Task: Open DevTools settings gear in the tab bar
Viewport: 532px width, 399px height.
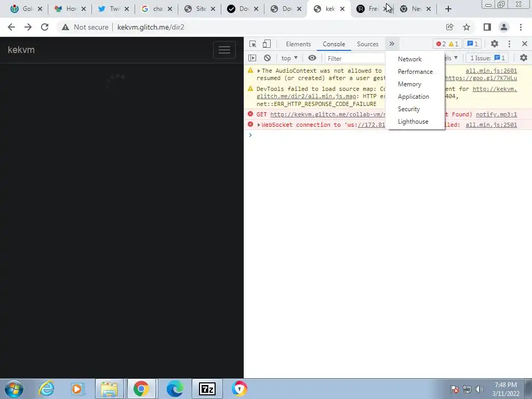Action: (x=495, y=44)
